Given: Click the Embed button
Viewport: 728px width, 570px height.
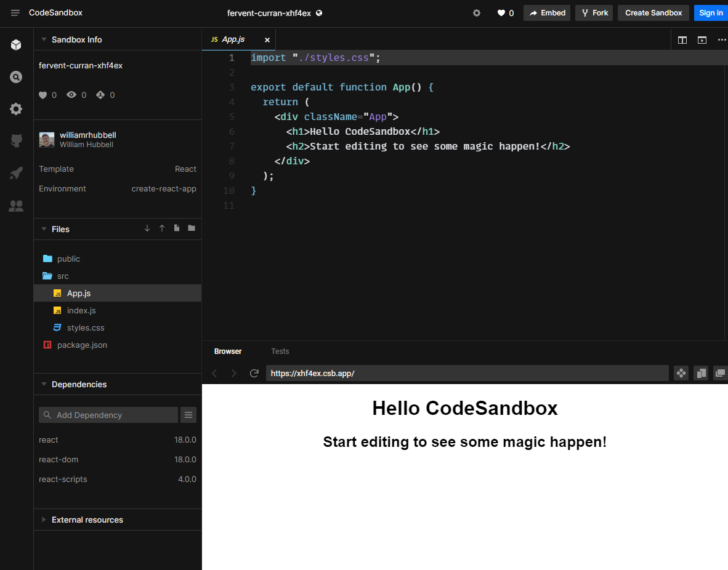Looking at the screenshot, I should pos(547,13).
